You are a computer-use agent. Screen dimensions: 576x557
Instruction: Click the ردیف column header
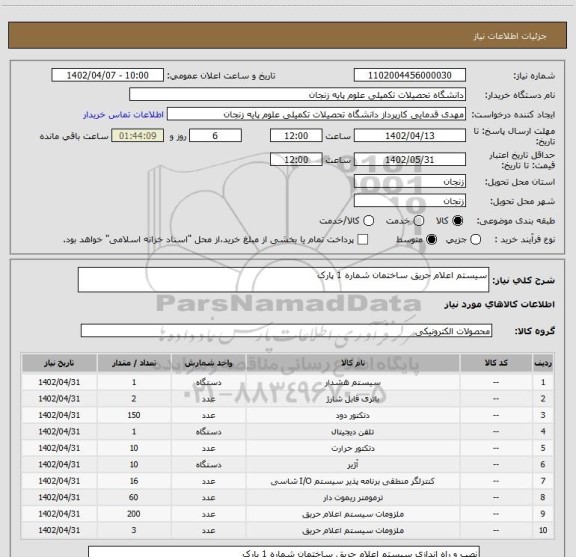point(543,363)
